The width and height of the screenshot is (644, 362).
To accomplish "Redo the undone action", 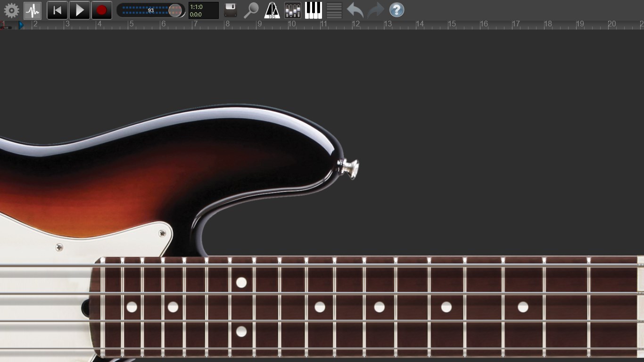I will click(375, 9).
